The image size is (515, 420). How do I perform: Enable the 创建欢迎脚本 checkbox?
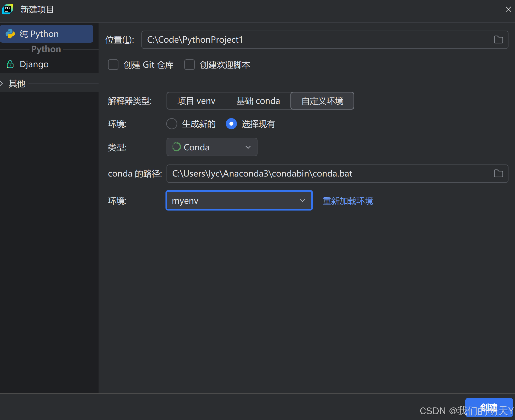[x=190, y=65]
